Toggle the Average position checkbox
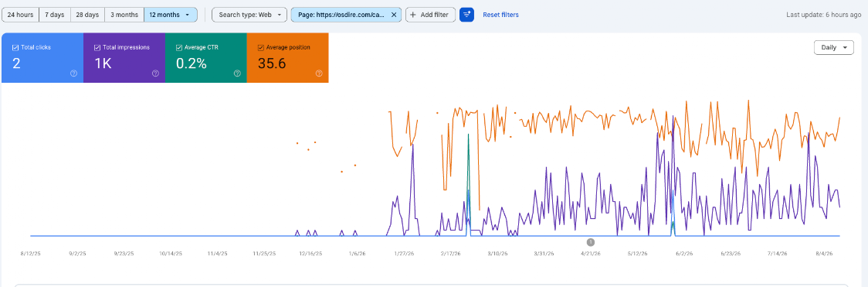 point(261,48)
